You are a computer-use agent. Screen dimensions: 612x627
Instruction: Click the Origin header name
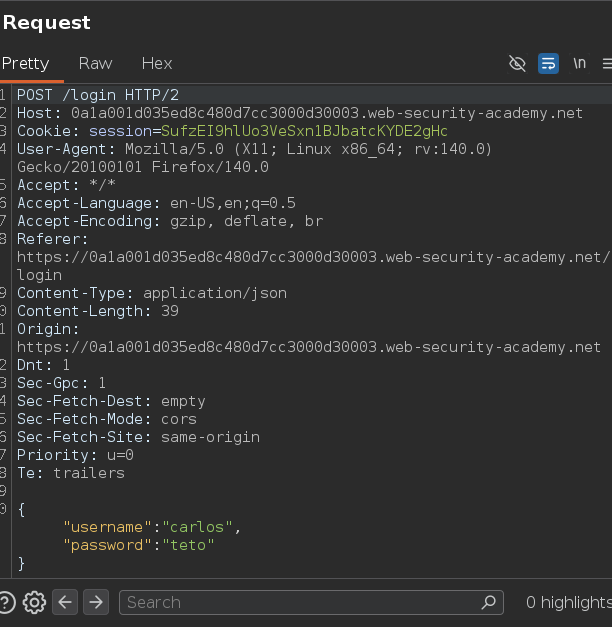pos(48,329)
